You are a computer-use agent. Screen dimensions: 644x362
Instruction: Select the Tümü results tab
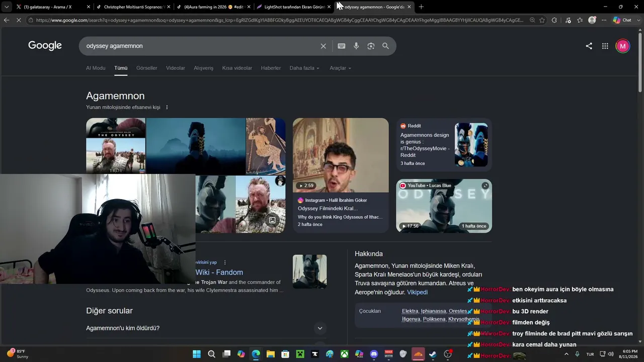click(x=121, y=68)
